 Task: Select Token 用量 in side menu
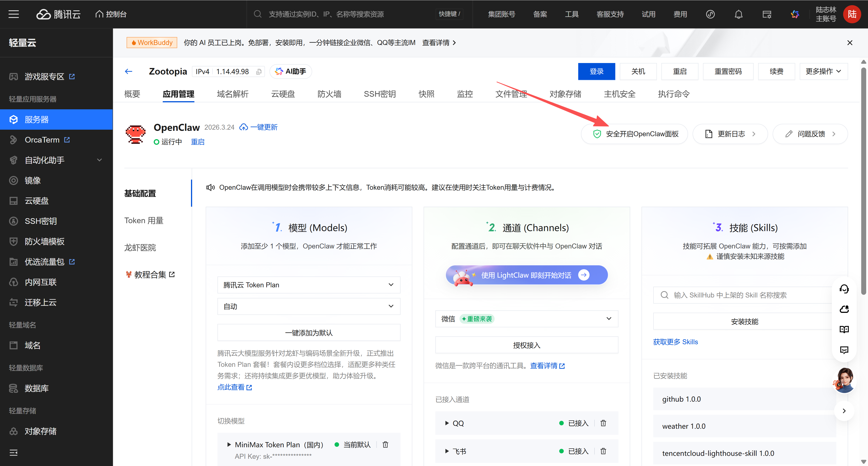point(144,220)
